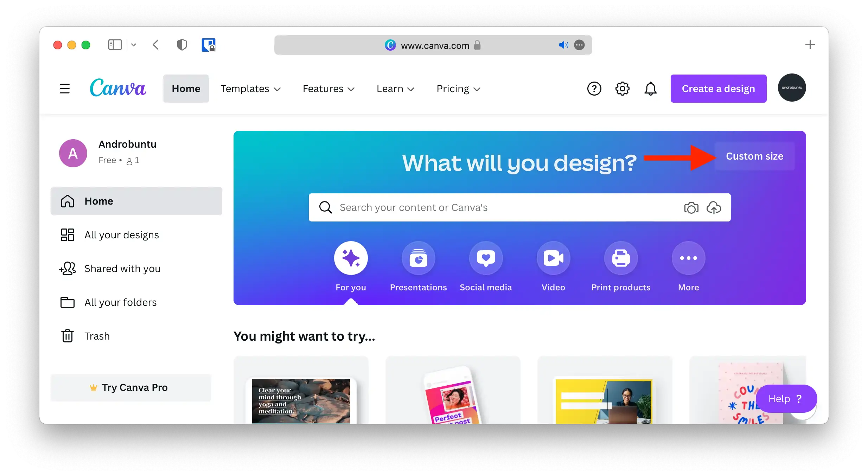Viewport: 868px width, 476px height.
Task: Toggle the hamburger menu beside Canva logo
Action: [65, 89]
